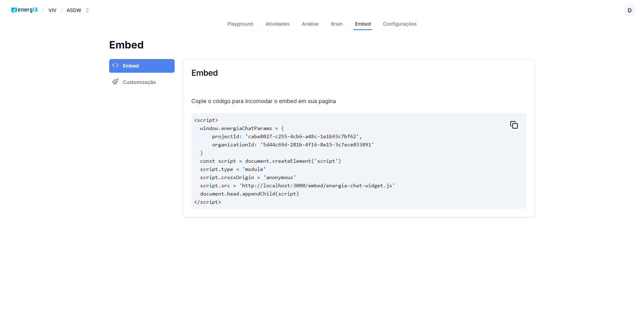Click the VIV organization breadcrumb
This screenshot has height=336, width=644.
(x=52, y=10)
